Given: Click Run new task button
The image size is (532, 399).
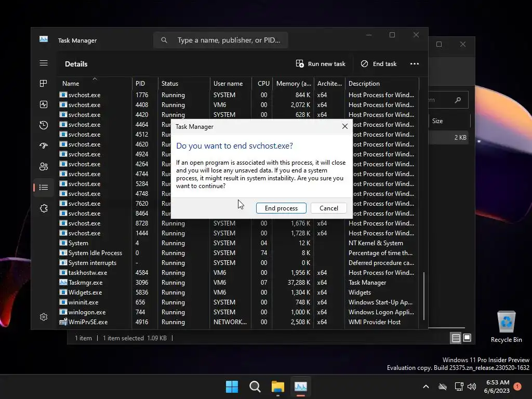Looking at the screenshot, I should [x=321, y=64].
